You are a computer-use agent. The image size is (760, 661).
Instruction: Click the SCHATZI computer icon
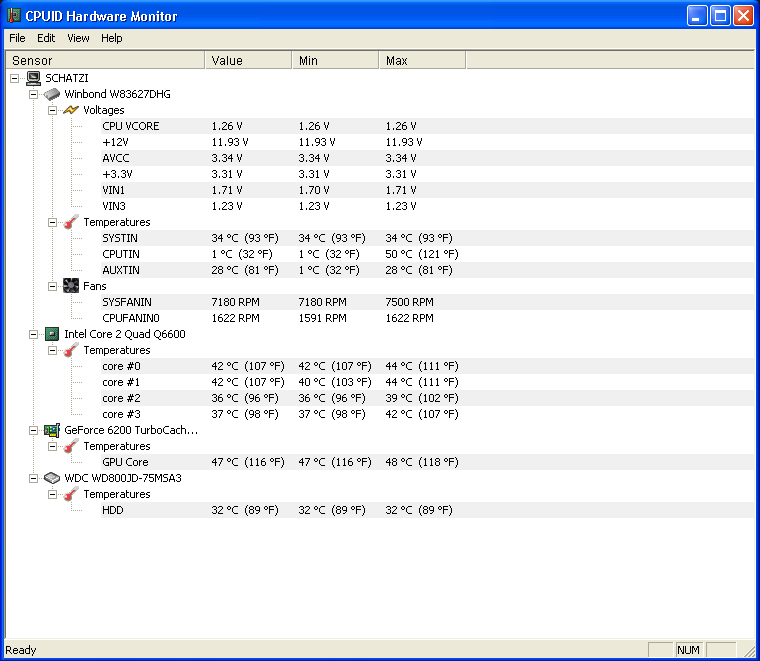(33, 78)
